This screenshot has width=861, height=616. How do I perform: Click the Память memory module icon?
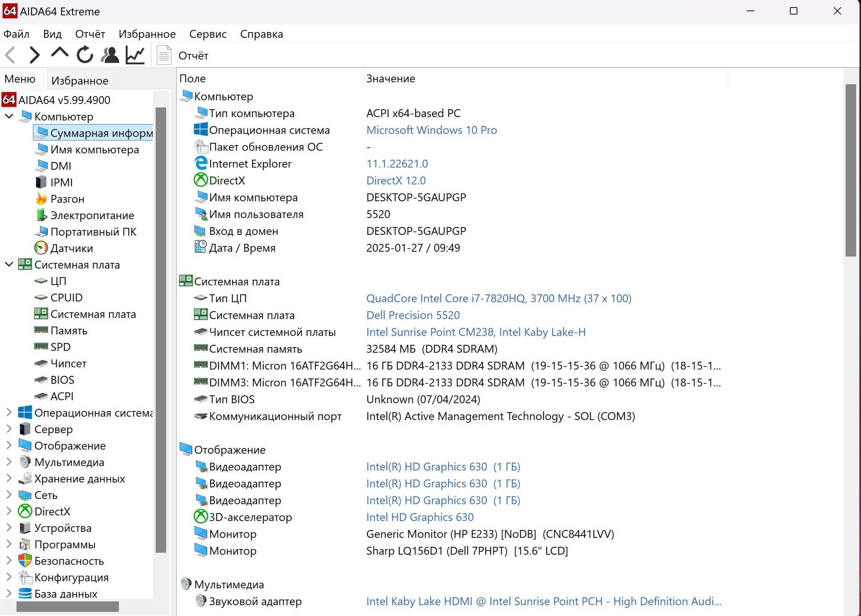41,330
